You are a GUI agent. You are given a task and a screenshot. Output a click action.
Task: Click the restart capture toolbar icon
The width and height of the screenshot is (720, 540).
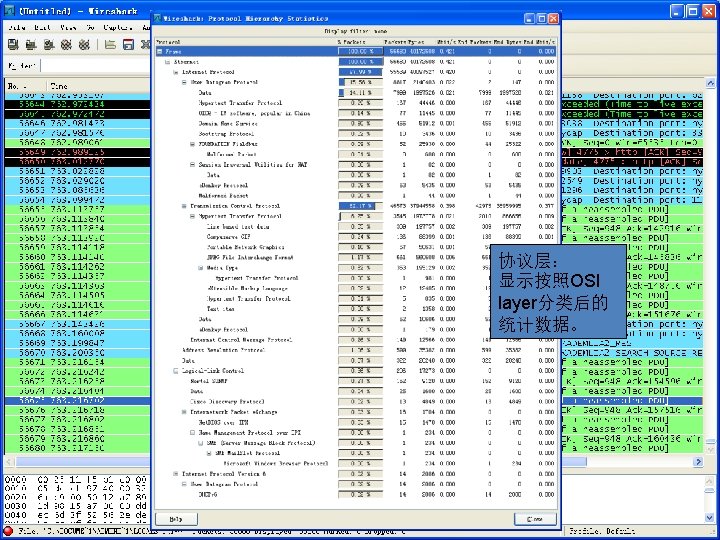click(x=84, y=45)
